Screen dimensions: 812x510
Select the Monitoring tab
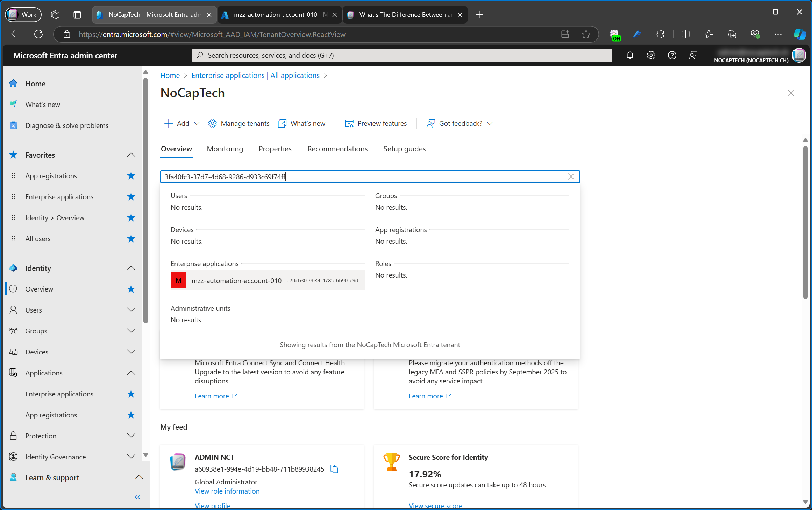(x=225, y=149)
